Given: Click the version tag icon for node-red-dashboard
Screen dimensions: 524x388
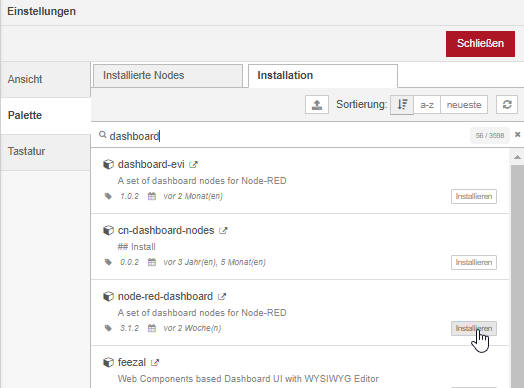Looking at the screenshot, I should coord(108,328).
